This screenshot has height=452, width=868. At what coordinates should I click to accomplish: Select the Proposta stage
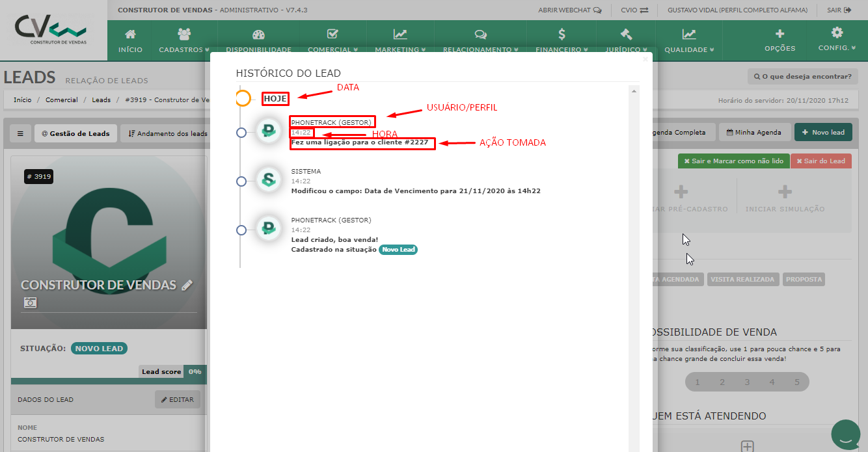804,279
